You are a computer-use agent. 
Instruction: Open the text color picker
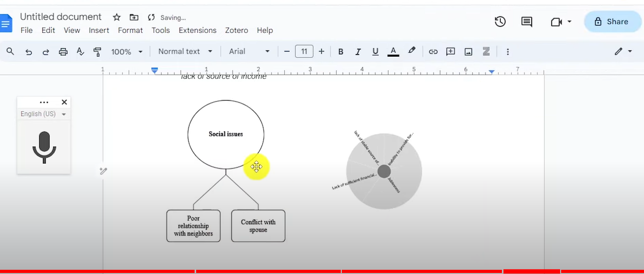pyautogui.click(x=393, y=52)
